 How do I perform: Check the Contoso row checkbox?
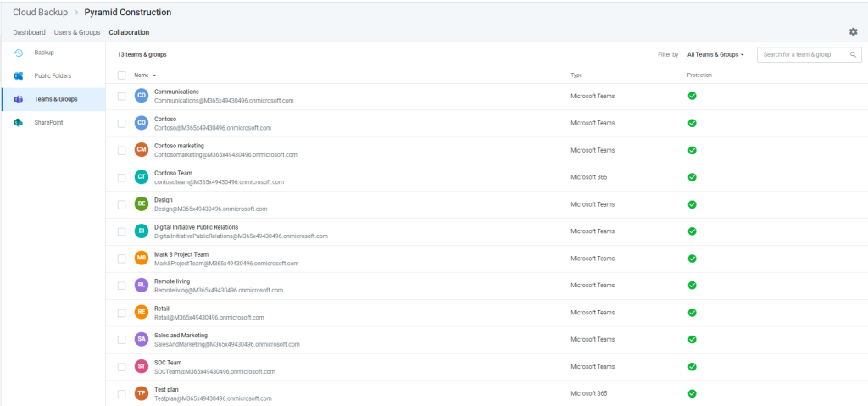(x=122, y=124)
